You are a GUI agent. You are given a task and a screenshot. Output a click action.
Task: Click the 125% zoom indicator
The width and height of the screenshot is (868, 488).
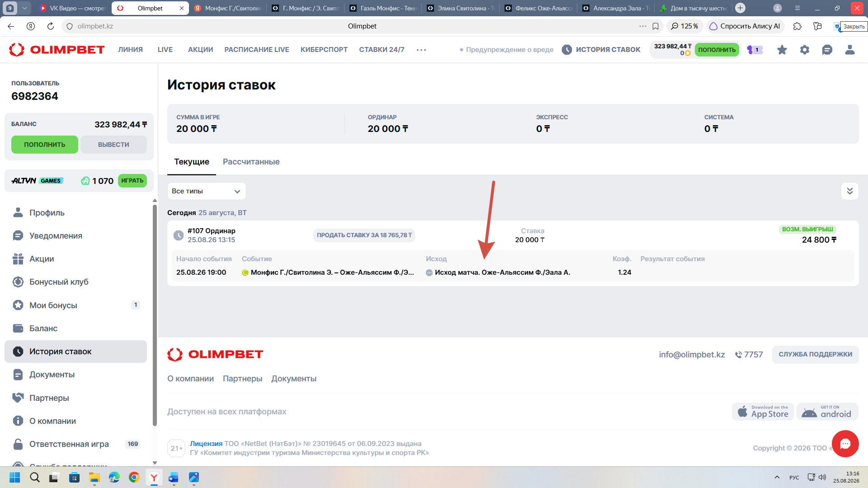[684, 26]
